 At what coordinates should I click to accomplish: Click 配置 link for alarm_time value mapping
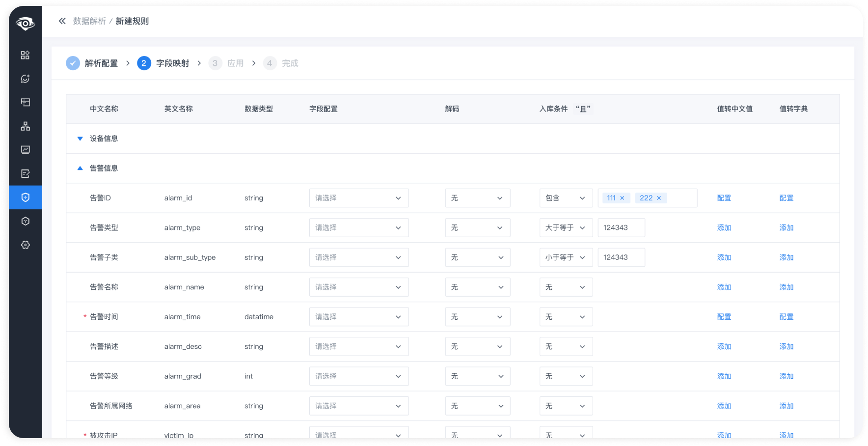(x=724, y=317)
